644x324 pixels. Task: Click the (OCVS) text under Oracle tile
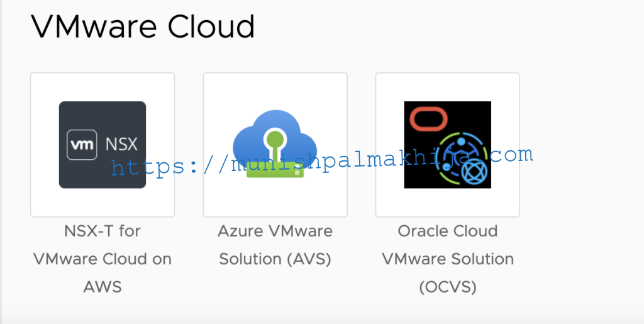point(448,288)
